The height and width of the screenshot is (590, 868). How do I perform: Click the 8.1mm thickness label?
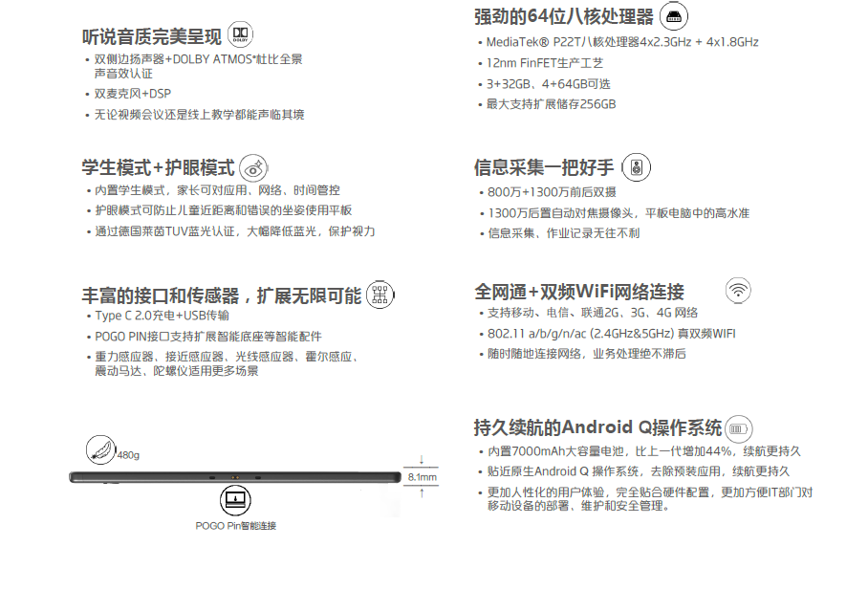click(422, 476)
